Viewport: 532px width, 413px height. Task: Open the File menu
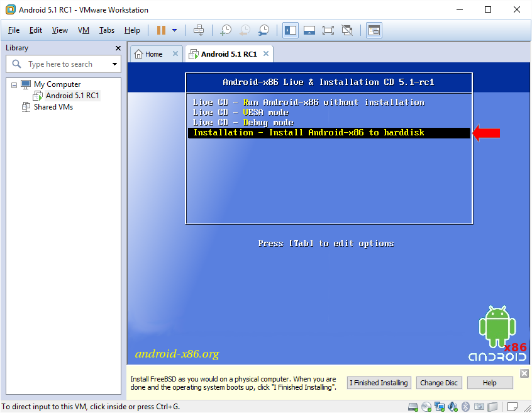coord(14,30)
